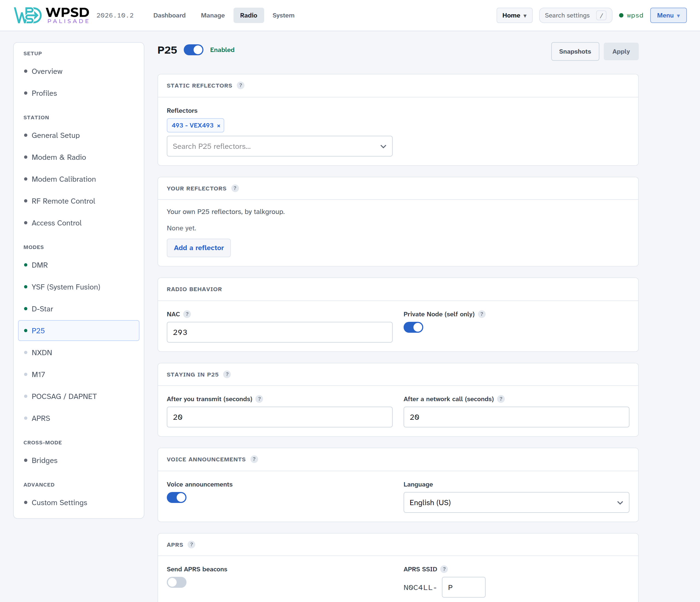700x602 pixels.
Task: Open the Home dropdown menu
Action: pyautogui.click(x=514, y=16)
